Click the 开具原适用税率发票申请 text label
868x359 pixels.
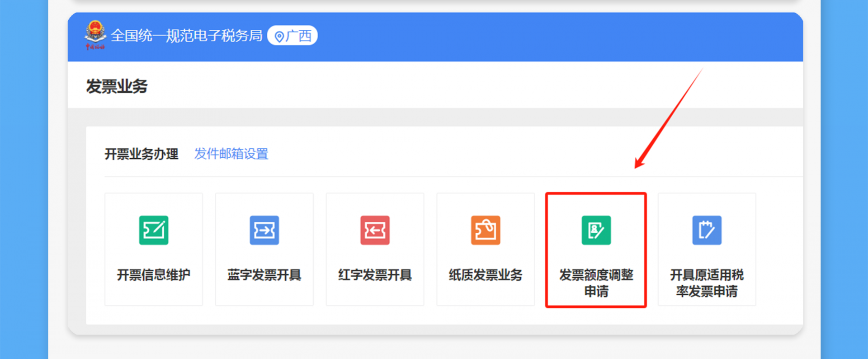point(707,283)
